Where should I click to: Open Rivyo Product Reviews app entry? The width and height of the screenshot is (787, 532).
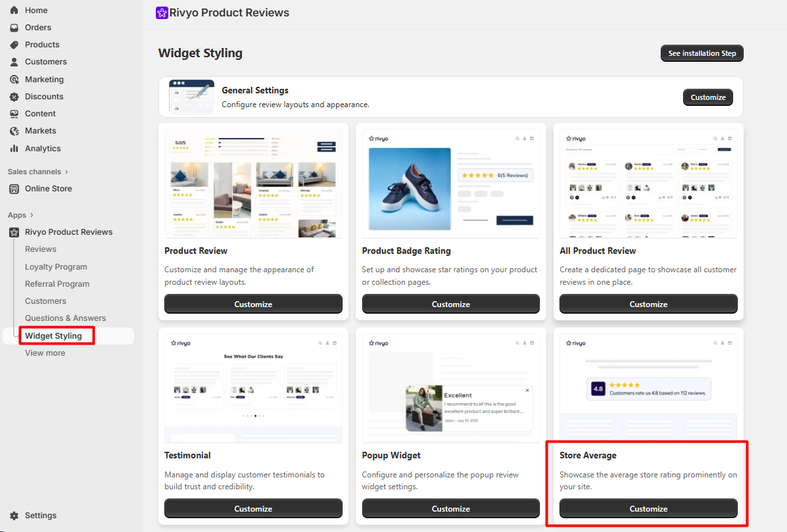click(69, 232)
